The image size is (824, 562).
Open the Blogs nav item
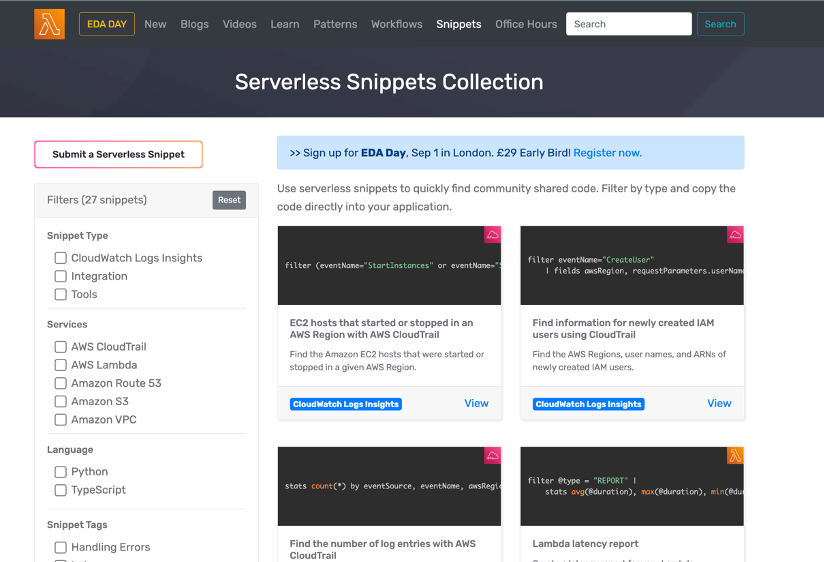pyautogui.click(x=194, y=24)
